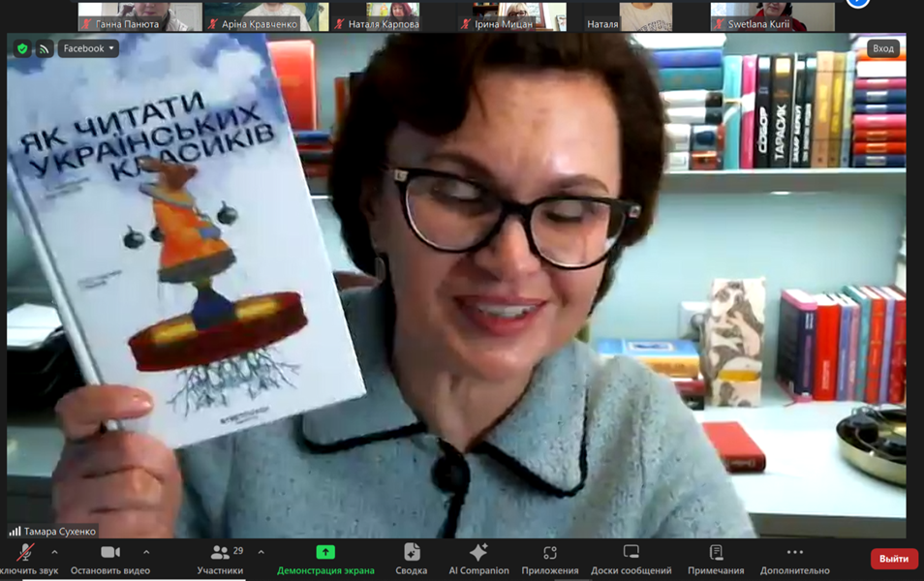924x581 pixels.
Task: Click the green encryption shield icon
Action: tap(22, 49)
